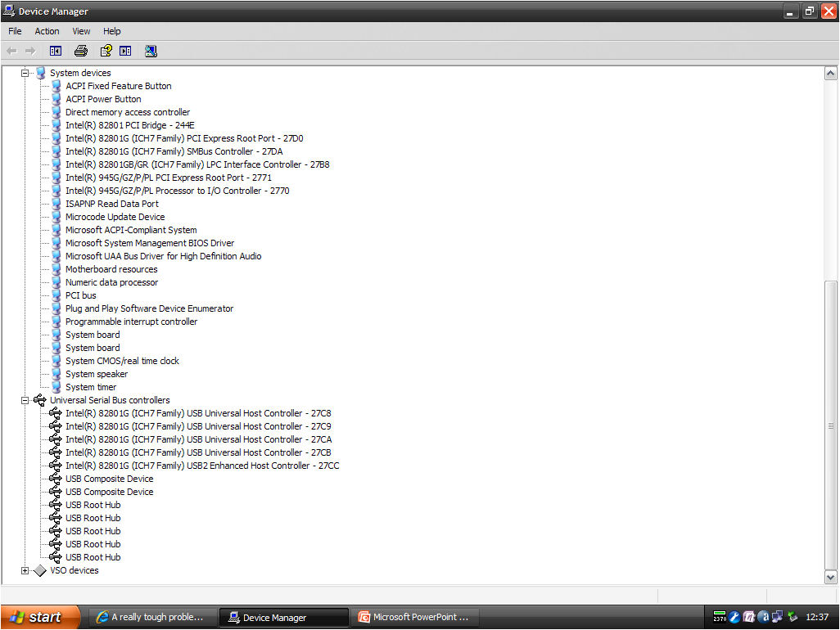Open the Help menu
This screenshot has width=840, height=630.
click(112, 31)
